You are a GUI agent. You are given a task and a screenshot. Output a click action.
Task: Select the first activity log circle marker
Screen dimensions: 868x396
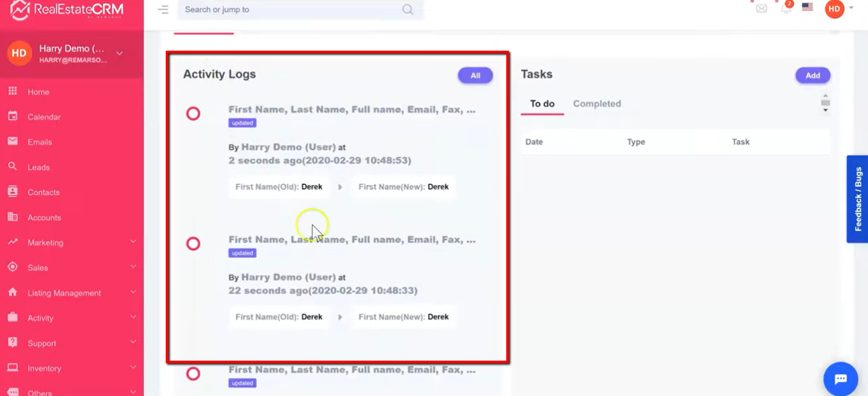point(193,114)
